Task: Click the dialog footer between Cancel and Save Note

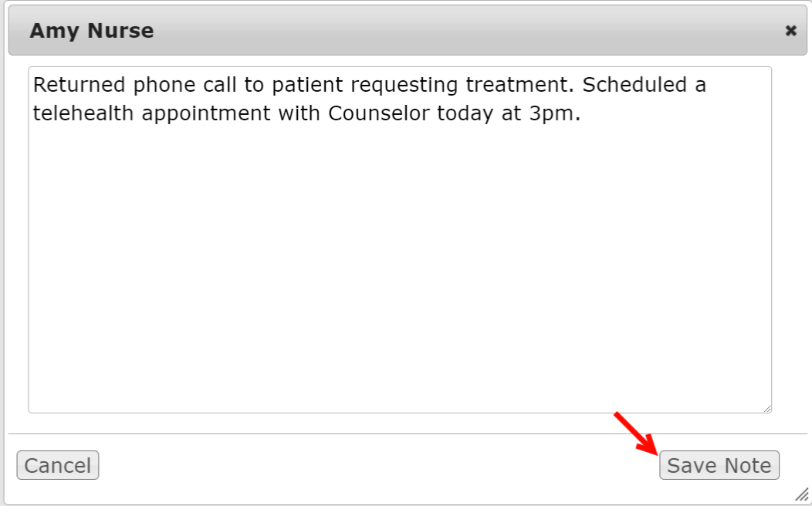Action: [x=386, y=464]
